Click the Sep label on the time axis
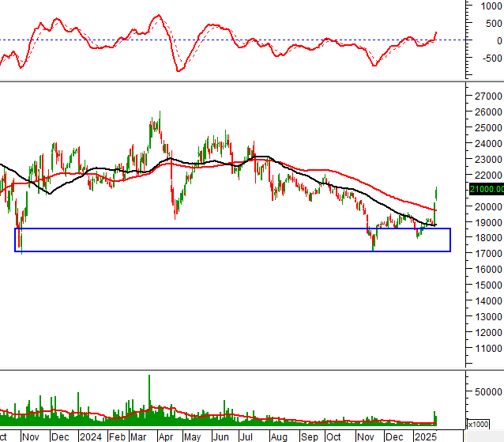 (x=310, y=436)
